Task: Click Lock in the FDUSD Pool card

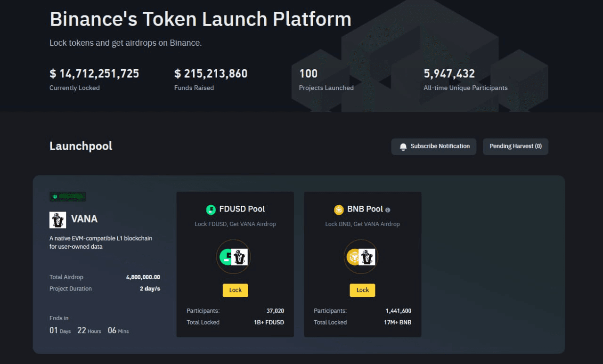Action: point(235,290)
